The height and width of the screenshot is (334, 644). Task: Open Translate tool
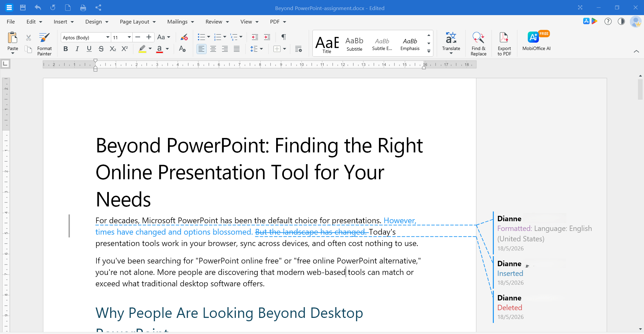point(451,43)
